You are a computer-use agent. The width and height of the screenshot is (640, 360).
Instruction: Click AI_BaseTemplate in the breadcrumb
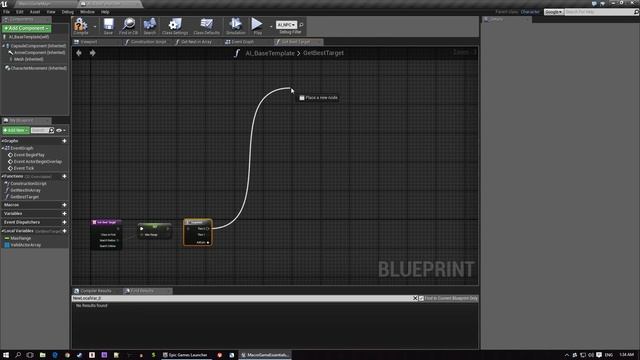[270, 53]
